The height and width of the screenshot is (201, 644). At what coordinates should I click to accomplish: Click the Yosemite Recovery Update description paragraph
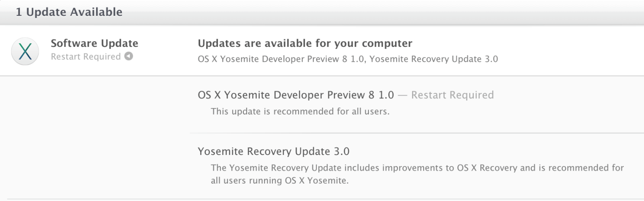[x=417, y=168]
